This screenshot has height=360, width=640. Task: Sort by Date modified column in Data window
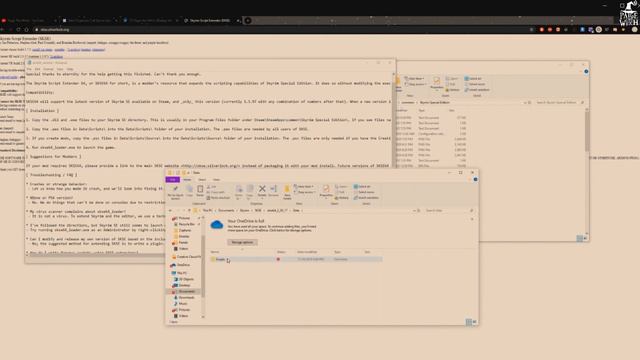click(307, 252)
